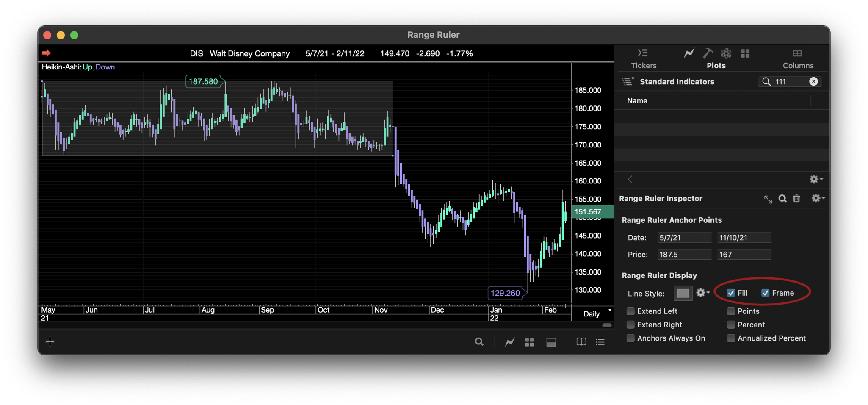Click the magnifier icon in Range Ruler Inspector

tap(782, 199)
